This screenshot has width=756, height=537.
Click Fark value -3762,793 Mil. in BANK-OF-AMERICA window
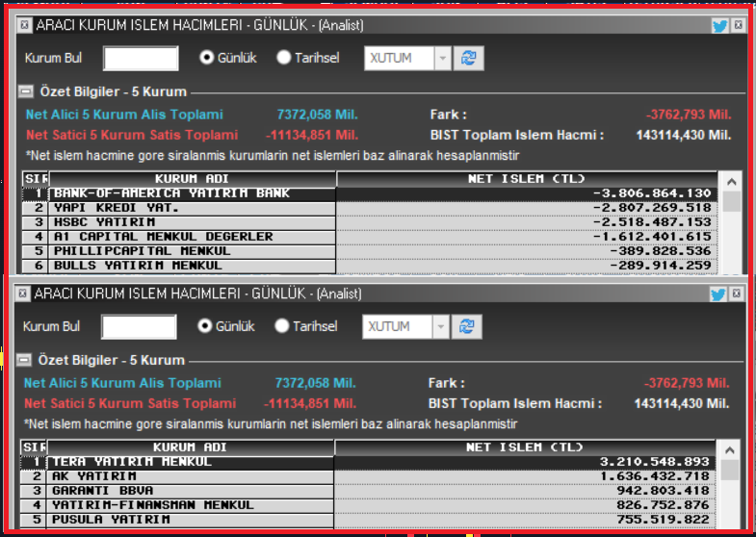[689, 115]
